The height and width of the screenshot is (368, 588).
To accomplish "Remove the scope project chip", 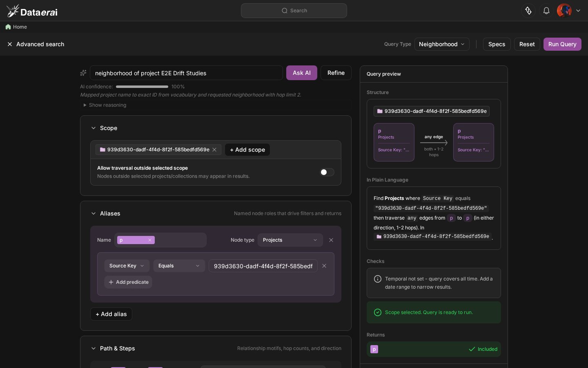I will (x=214, y=150).
